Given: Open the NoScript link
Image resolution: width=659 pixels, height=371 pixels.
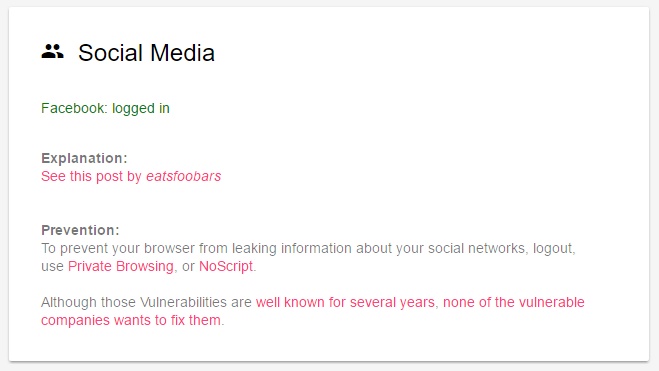Looking at the screenshot, I should [226, 266].
